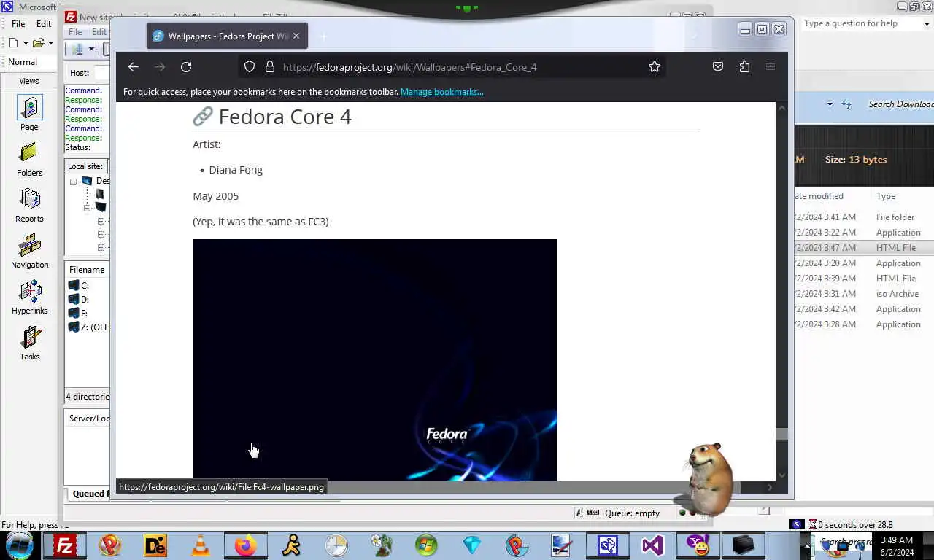Switch to Folders view in FrontPage

point(29,160)
